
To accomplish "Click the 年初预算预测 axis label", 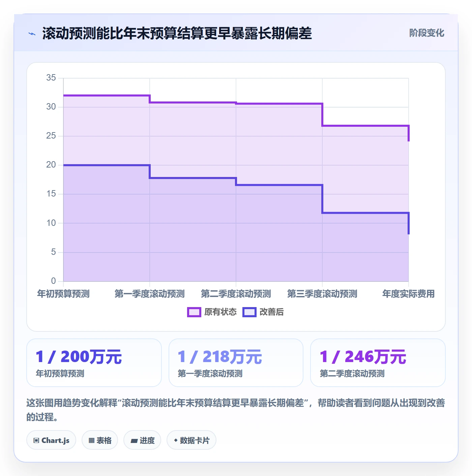I will (63, 294).
